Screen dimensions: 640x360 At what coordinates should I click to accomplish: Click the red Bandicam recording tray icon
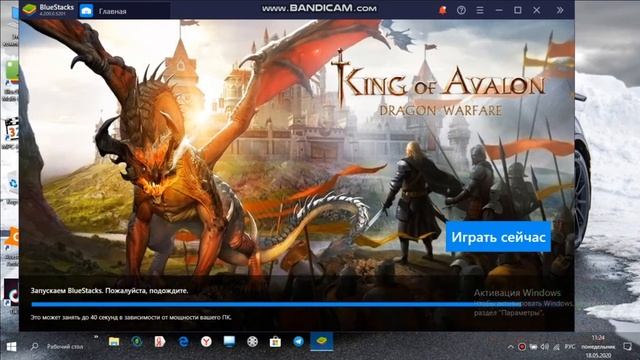[522, 347]
